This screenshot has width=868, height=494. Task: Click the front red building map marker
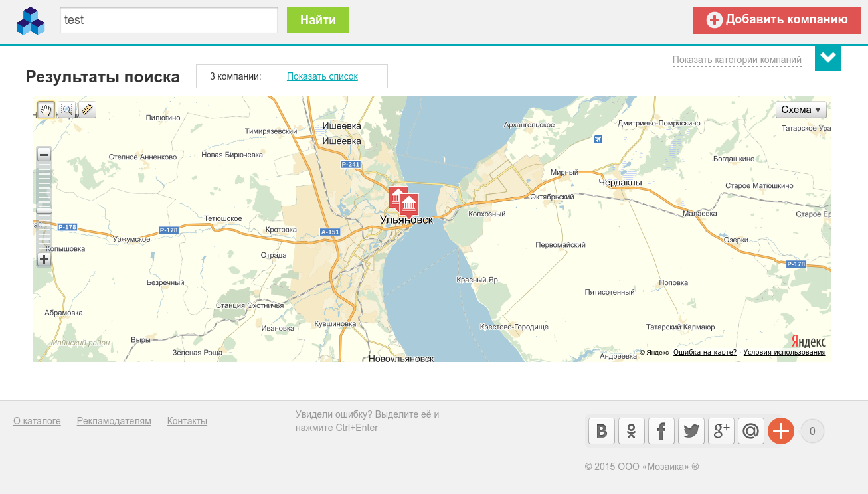(409, 205)
